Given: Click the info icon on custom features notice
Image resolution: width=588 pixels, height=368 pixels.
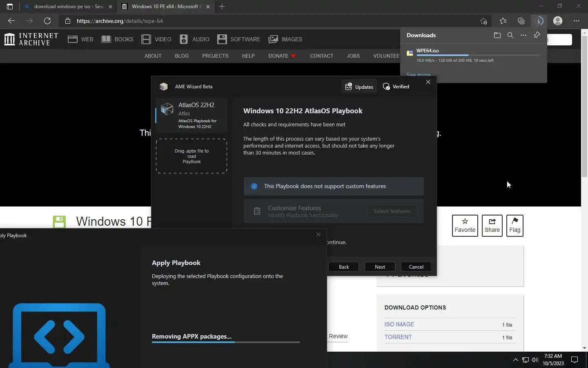Looking at the screenshot, I should click(x=254, y=186).
